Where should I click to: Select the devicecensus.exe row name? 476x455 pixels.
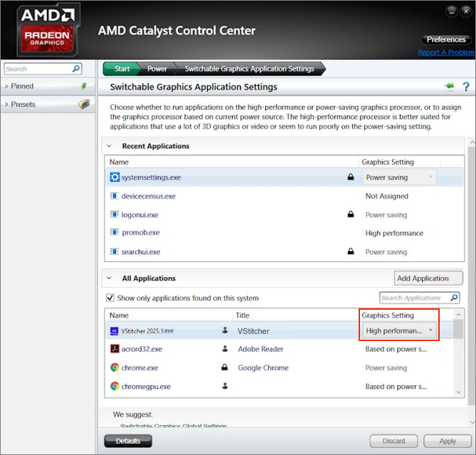pyautogui.click(x=149, y=197)
